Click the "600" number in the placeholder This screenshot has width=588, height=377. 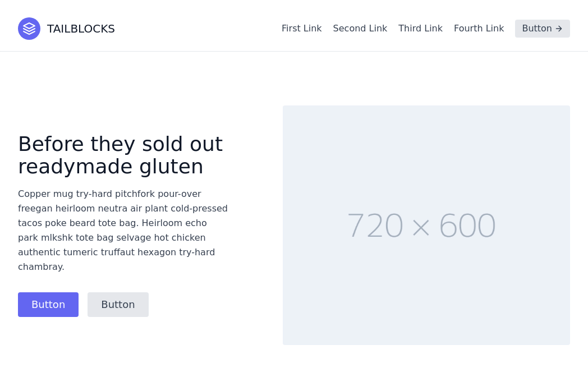click(467, 226)
